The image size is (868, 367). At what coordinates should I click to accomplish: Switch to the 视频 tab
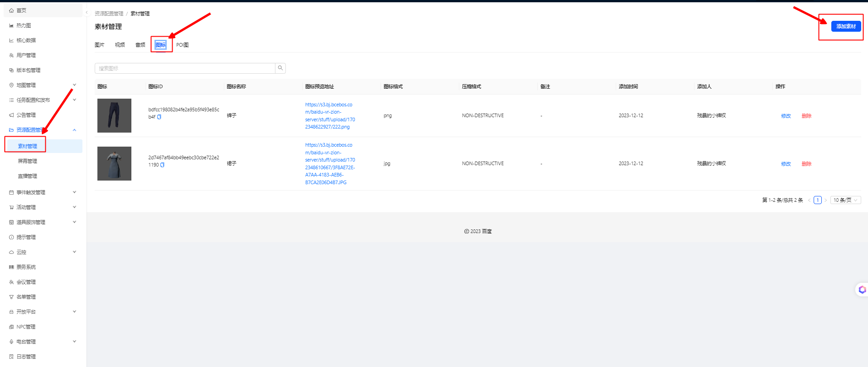(x=120, y=45)
